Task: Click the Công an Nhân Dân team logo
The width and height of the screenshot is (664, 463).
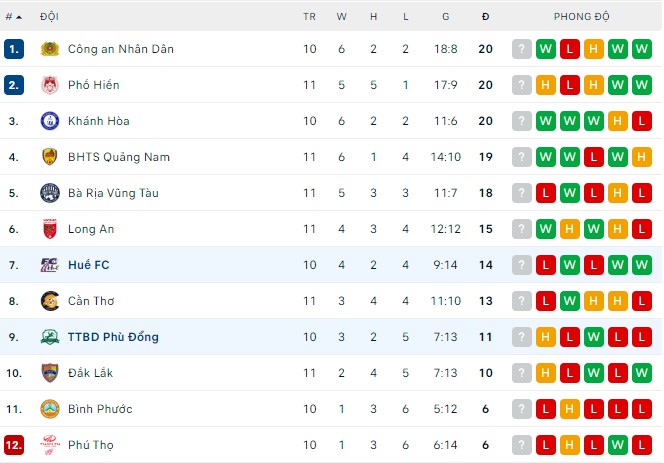Action: point(49,49)
